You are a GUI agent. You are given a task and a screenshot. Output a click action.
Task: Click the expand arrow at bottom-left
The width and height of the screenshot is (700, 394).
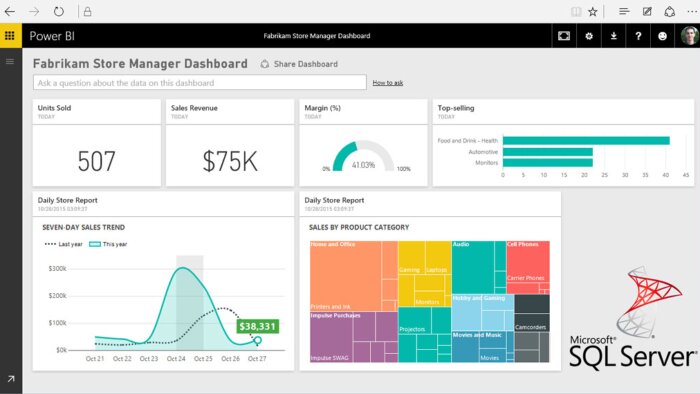point(11,379)
